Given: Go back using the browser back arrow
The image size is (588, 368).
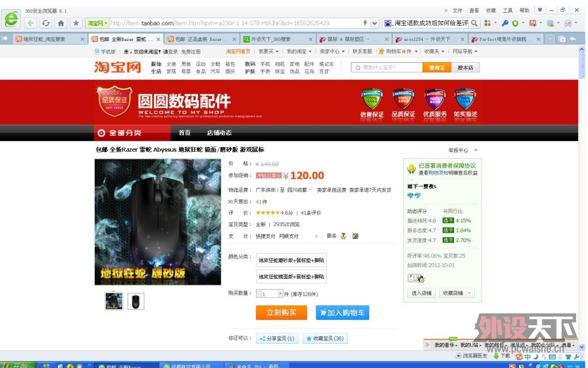Looking at the screenshot, I should 31,23.
